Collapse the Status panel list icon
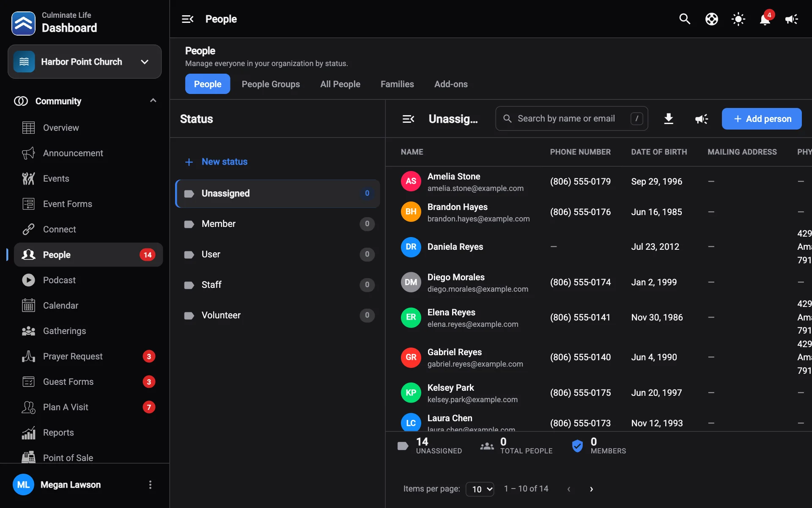Viewport: 812px width, 508px height. pyautogui.click(x=408, y=119)
